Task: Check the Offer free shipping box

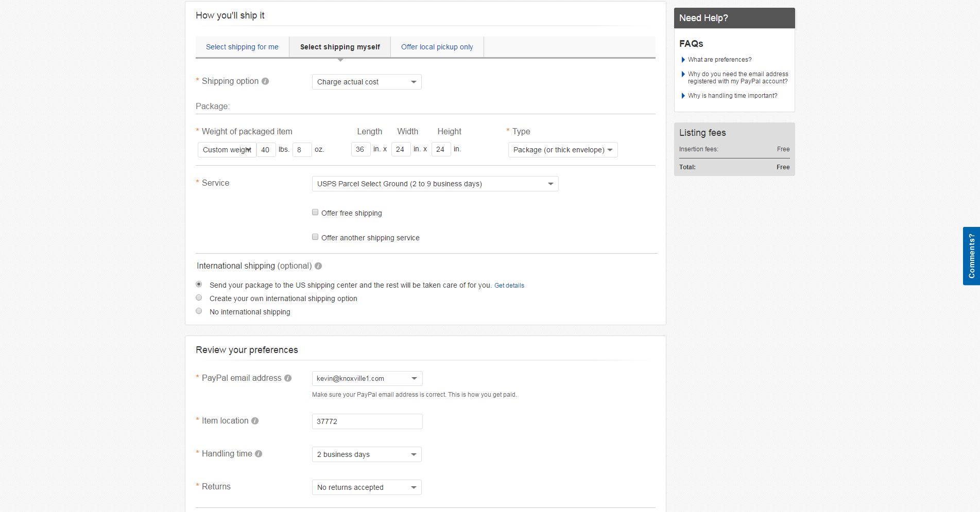Action: pos(315,213)
